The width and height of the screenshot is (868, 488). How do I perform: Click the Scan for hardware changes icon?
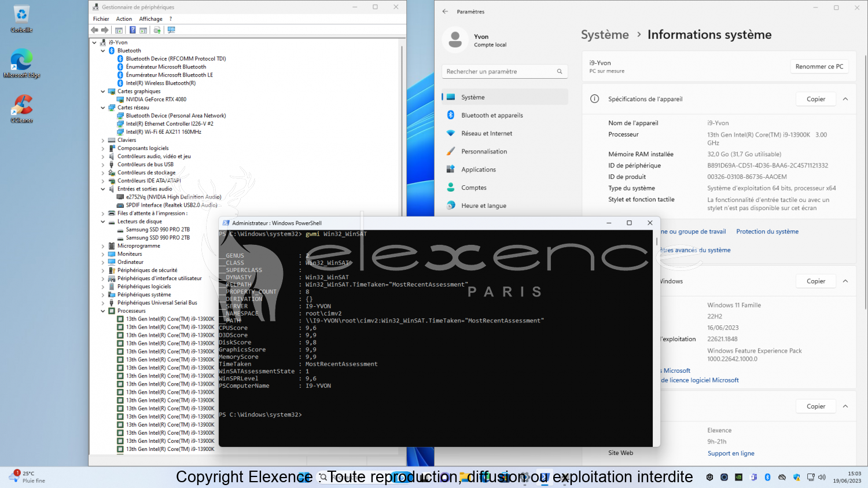[171, 30]
